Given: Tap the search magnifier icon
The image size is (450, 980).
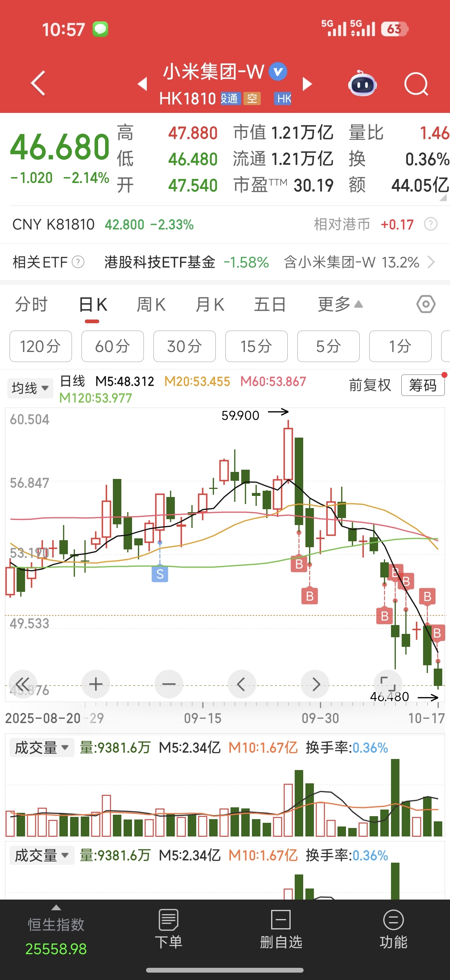Looking at the screenshot, I should (x=416, y=84).
